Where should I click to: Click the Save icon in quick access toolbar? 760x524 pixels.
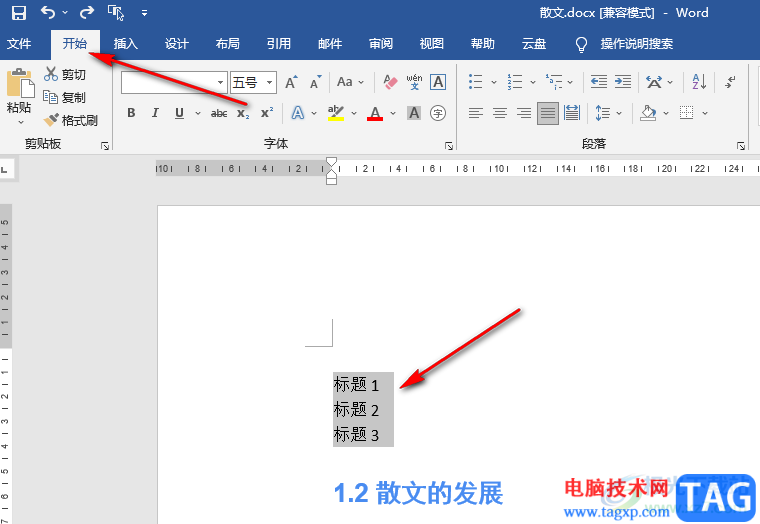tap(18, 13)
